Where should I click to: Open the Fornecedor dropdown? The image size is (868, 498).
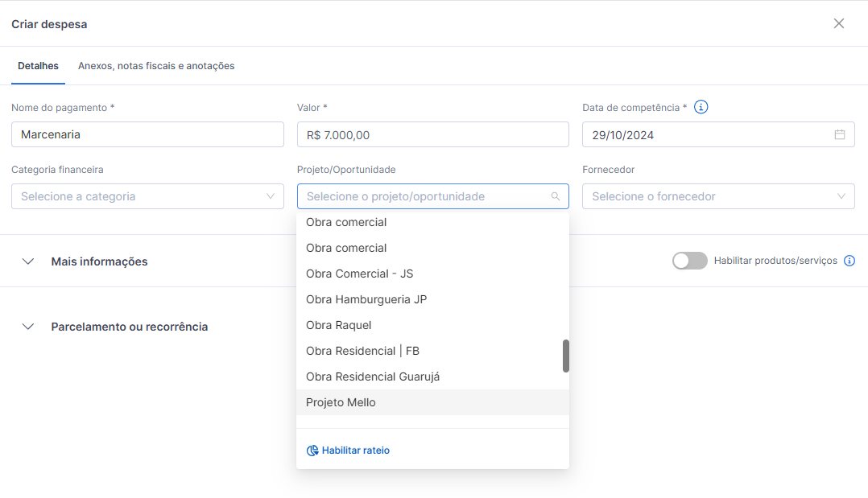pyautogui.click(x=718, y=196)
